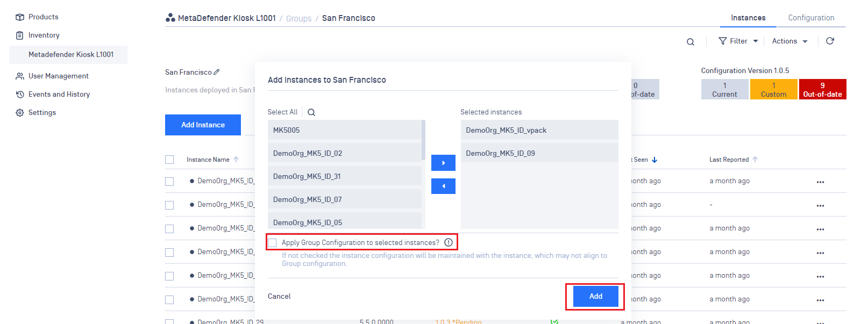Click the blue Add button
This screenshot has width=868, height=324.
coord(596,297)
